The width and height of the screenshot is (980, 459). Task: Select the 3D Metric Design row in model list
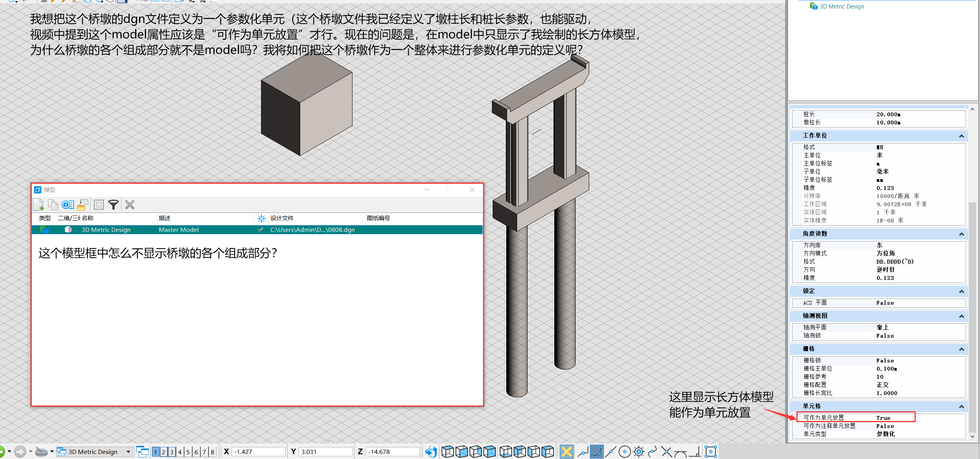106,229
